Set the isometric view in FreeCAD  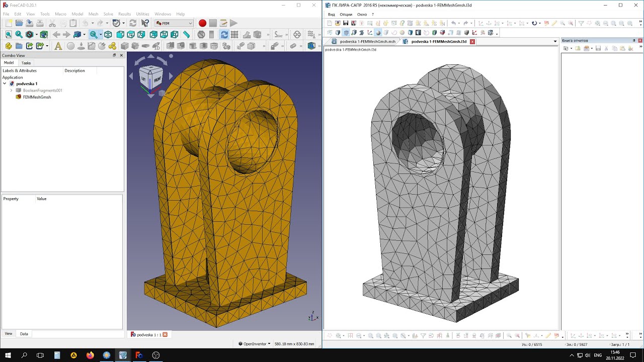tap(108, 34)
